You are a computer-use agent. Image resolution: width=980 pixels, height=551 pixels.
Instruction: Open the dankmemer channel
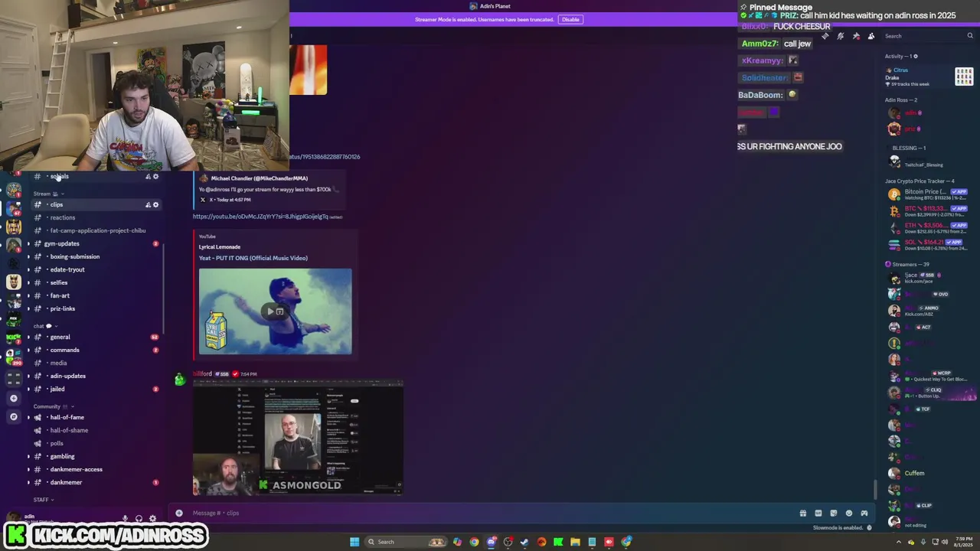pyautogui.click(x=96, y=482)
